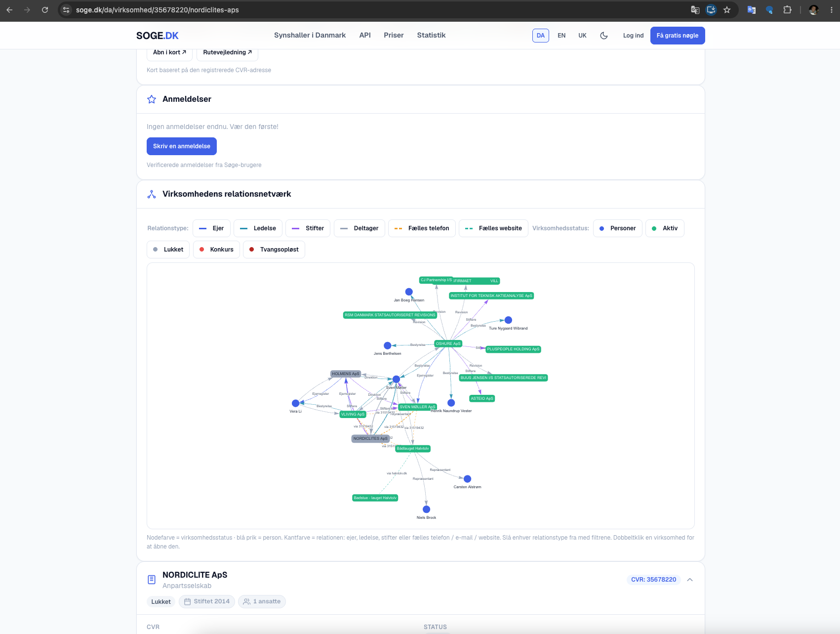Open the translate page icon in address bar
This screenshot has width=840, height=634.
pos(695,10)
